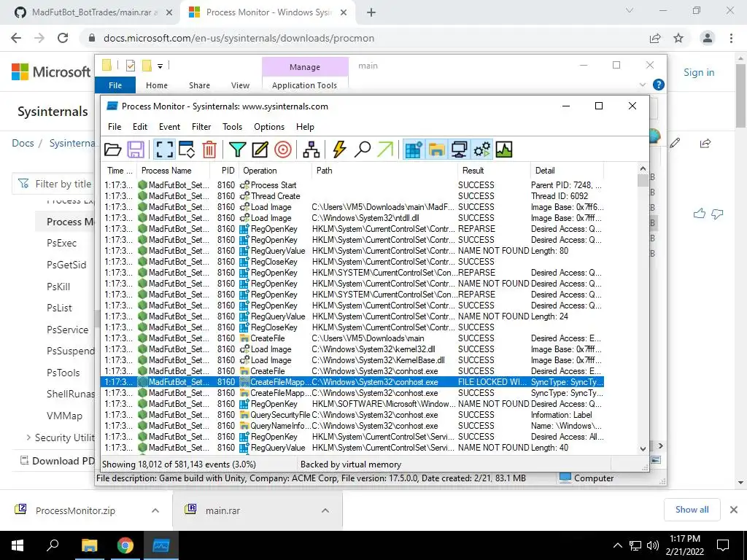The image size is (747, 560).
Task: Click the taskbar search magnifier
Action: [53, 545]
